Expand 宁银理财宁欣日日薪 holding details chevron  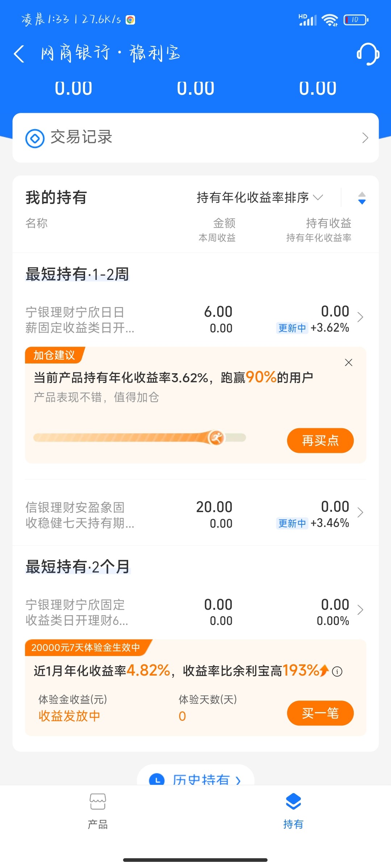pyautogui.click(x=360, y=317)
